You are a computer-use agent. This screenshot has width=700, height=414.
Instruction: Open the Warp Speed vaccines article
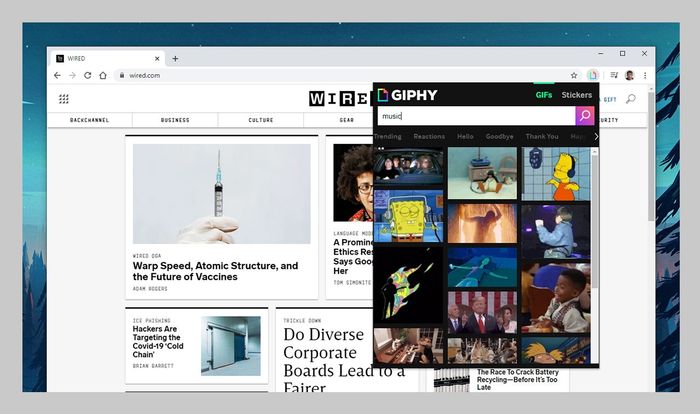click(215, 271)
